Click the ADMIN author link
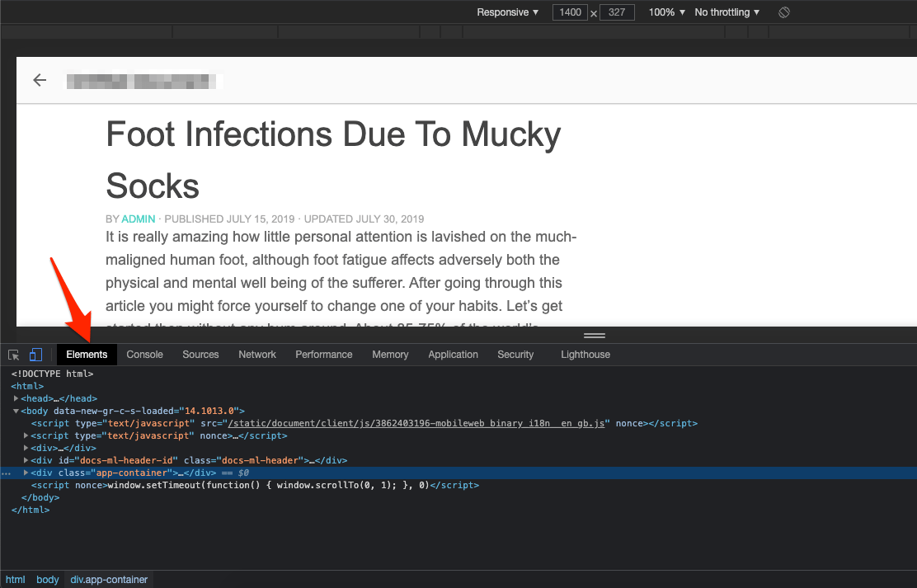The image size is (917, 588). point(139,219)
